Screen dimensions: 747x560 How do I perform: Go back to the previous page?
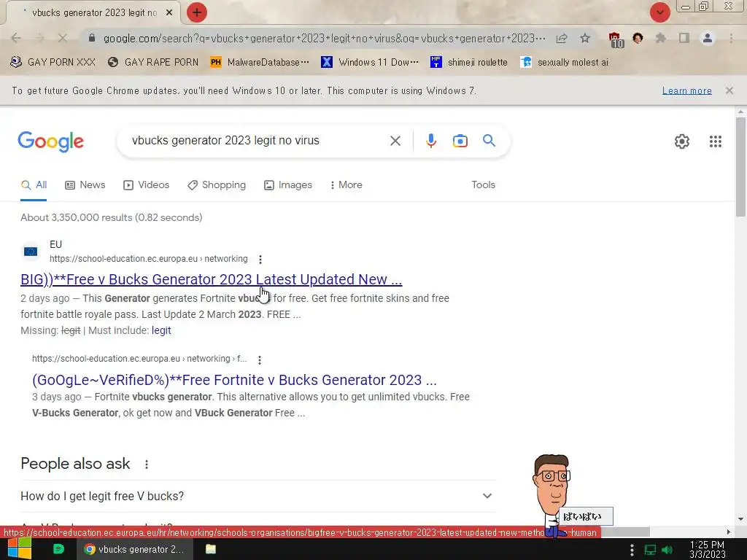[x=16, y=38]
